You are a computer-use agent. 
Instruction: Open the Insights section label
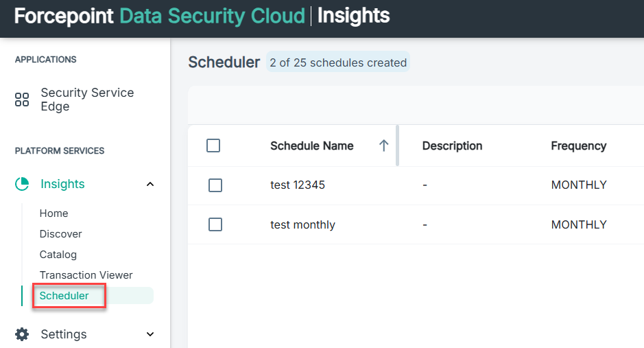62,184
